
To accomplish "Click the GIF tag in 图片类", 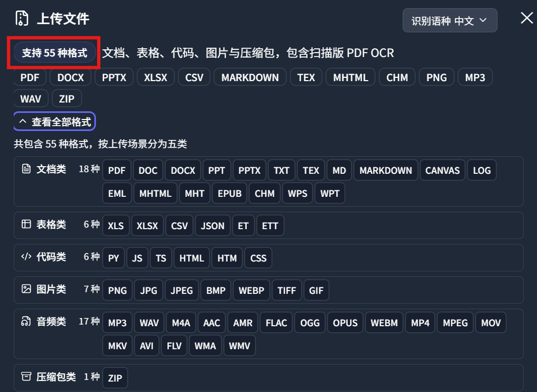I will [x=316, y=291].
